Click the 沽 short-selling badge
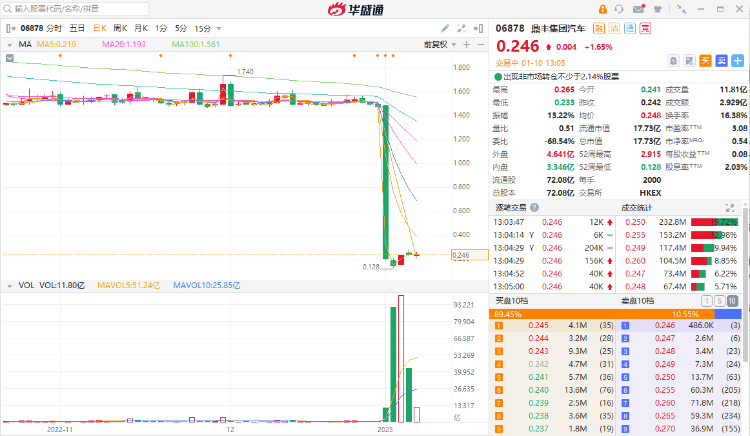The image size is (750, 436). tap(614, 28)
